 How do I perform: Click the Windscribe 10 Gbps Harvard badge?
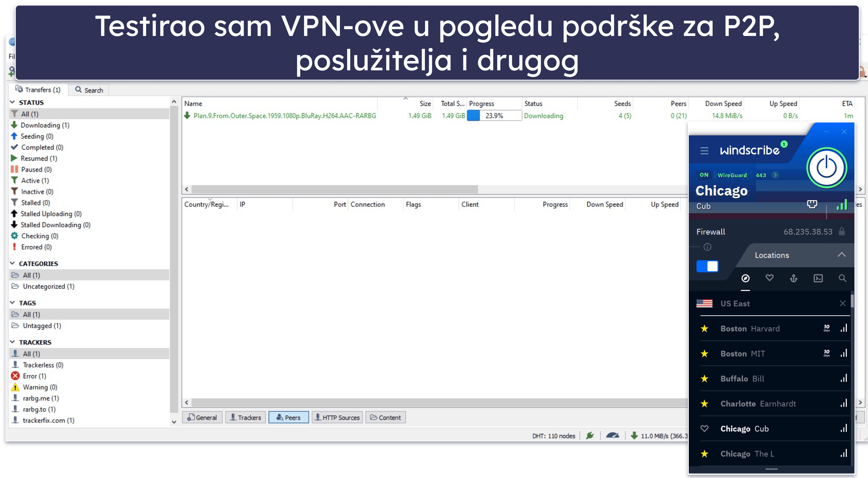[826, 328]
